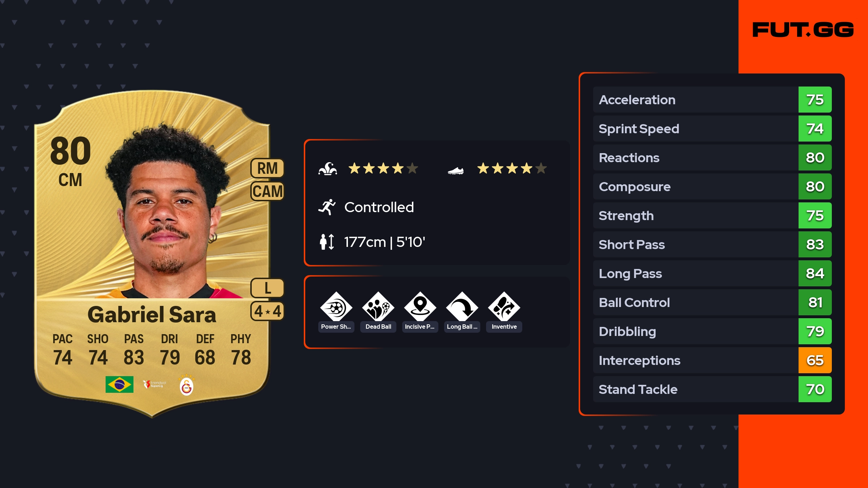Click the Gabriel Sara player name
The image size is (868, 488).
tap(152, 314)
